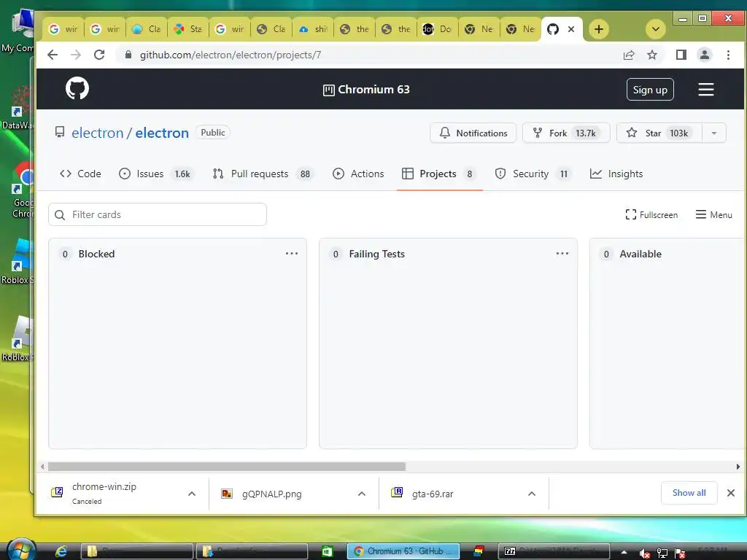Image resolution: width=747 pixels, height=560 pixels.
Task: Open the electron organization link
Action: coord(97,133)
